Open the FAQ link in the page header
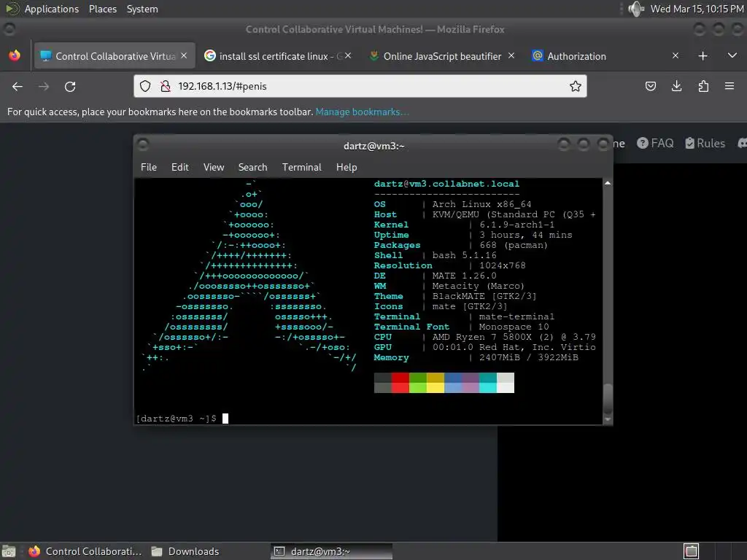This screenshot has height=560, width=747. [656, 143]
